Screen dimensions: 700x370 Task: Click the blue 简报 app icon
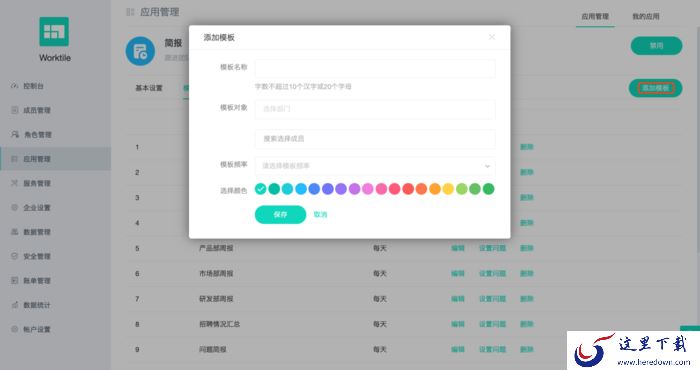[x=140, y=51]
